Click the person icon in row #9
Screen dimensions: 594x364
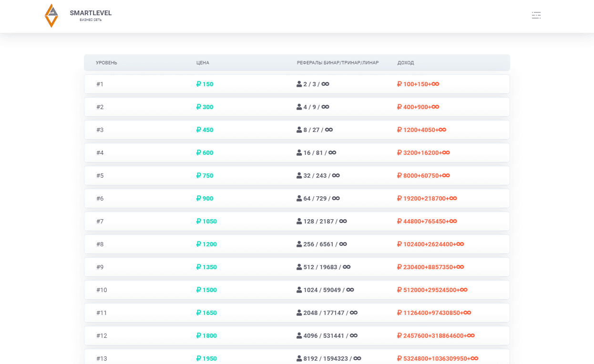point(299,267)
